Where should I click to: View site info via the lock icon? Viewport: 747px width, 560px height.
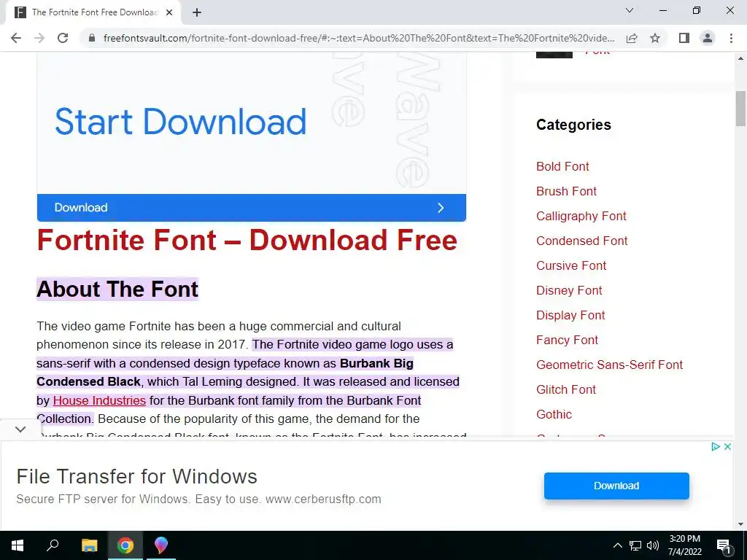(92, 38)
